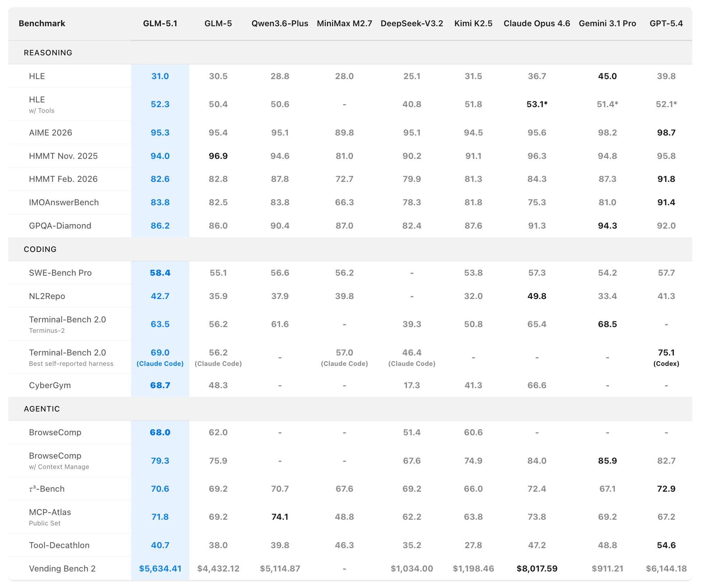Image resolution: width=702 pixels, height=588 pixels.
Task: Click the CODING section heading
Action: click(x=40, y=249)
